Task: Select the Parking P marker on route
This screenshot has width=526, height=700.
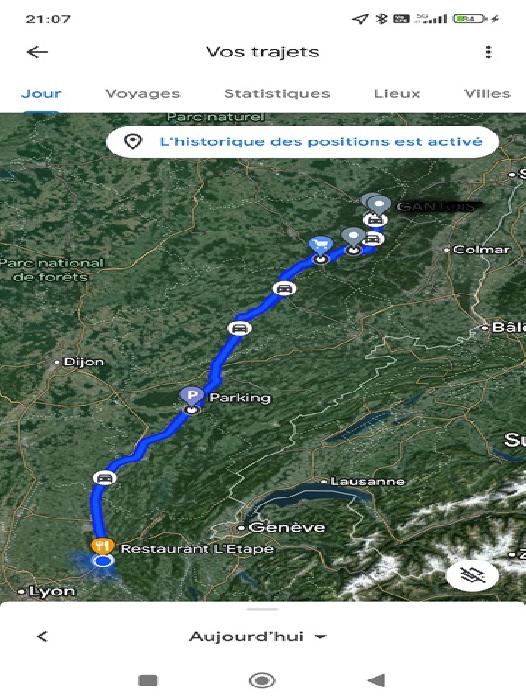Action: (x=192, y=396)
